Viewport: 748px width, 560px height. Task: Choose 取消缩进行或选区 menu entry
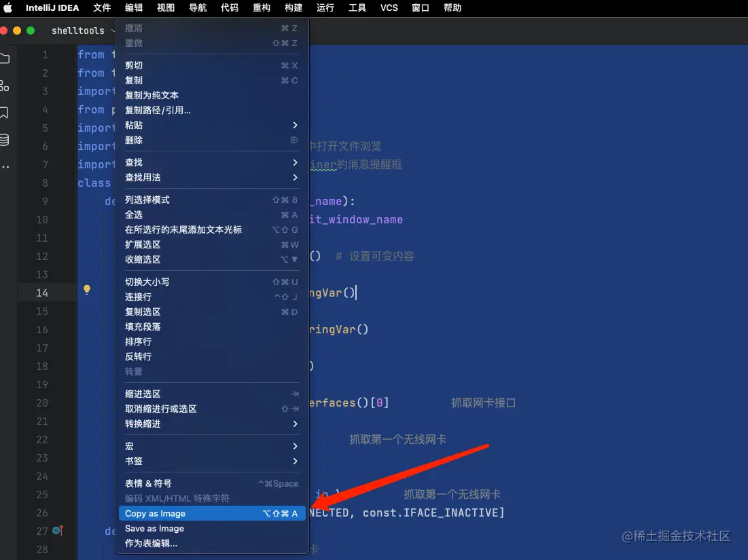click(x=212, y=409)
